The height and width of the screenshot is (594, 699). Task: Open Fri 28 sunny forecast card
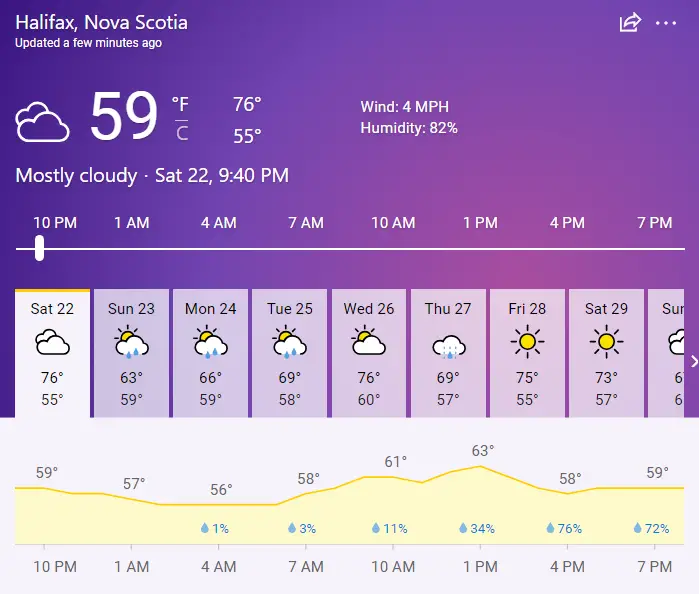pos(527,353)
